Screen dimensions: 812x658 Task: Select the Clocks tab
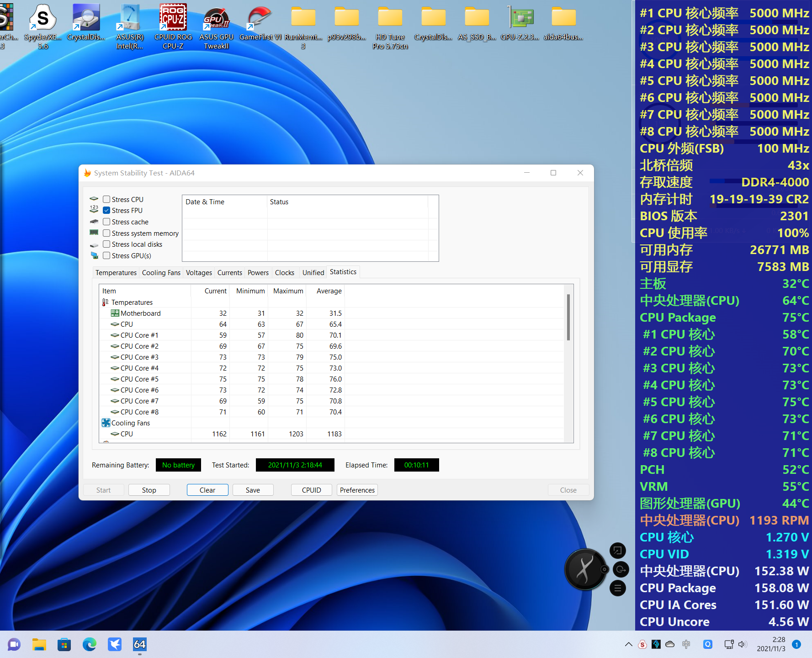pyautogui.click(x=285, y=272)
